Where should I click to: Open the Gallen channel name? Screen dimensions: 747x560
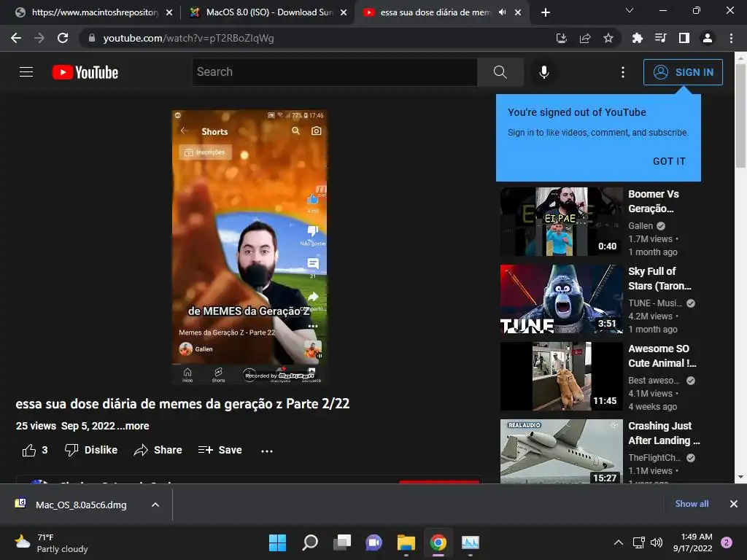coord(640,226)
